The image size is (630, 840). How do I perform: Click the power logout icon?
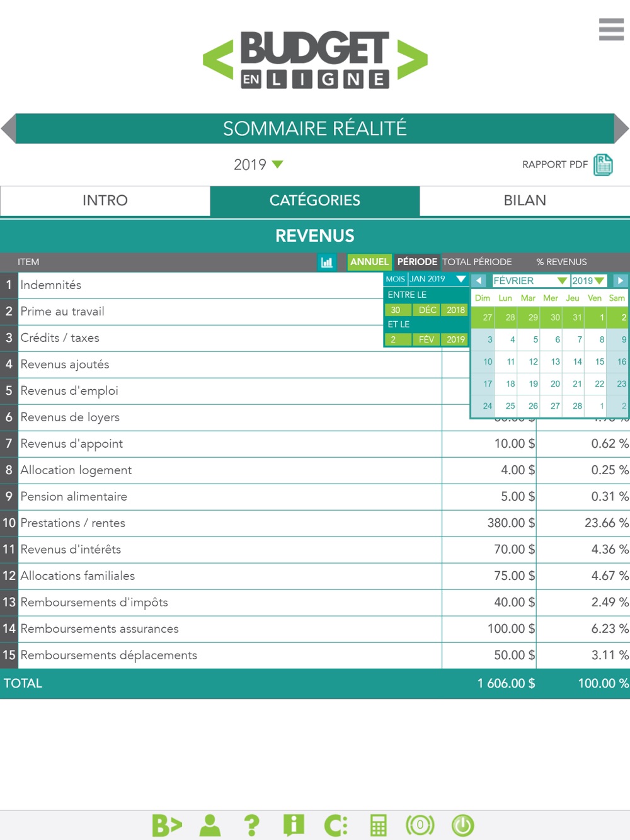pos(462,825)
